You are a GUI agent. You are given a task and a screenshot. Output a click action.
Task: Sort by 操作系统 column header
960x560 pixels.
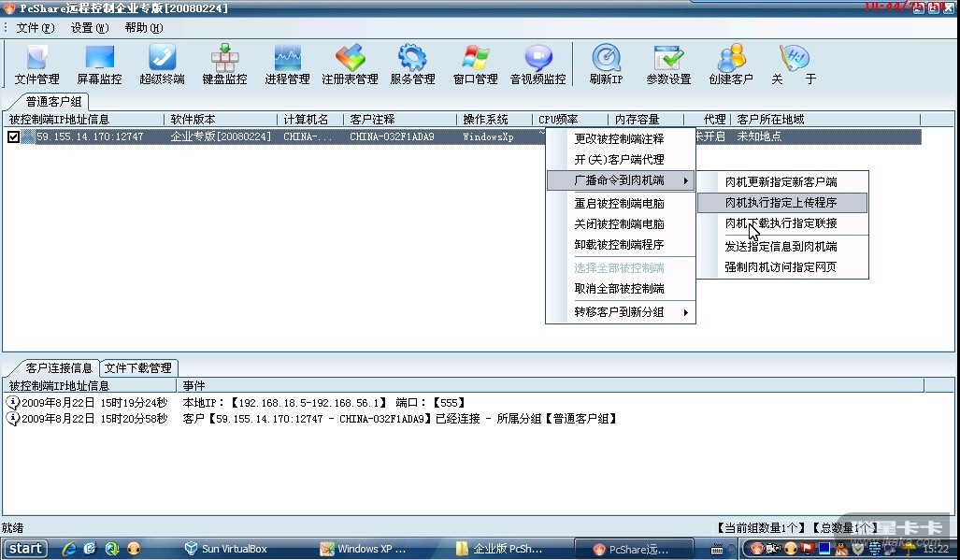[494, 120]
